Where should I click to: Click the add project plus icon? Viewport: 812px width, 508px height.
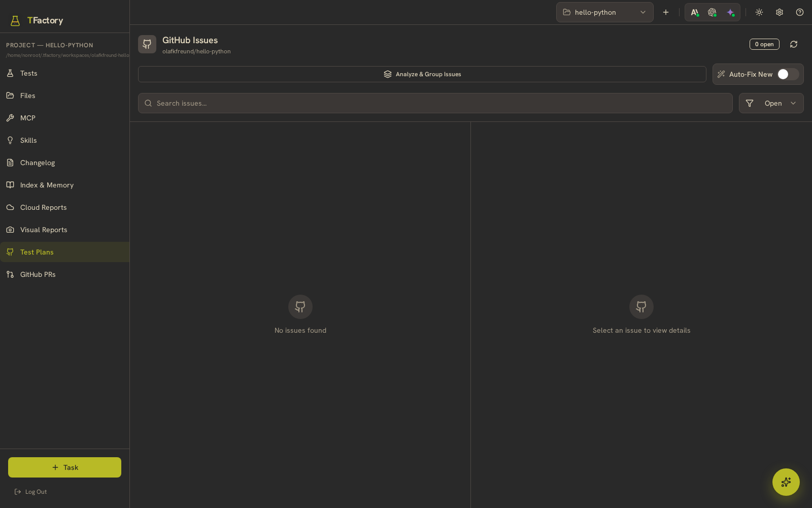[666, 12]
